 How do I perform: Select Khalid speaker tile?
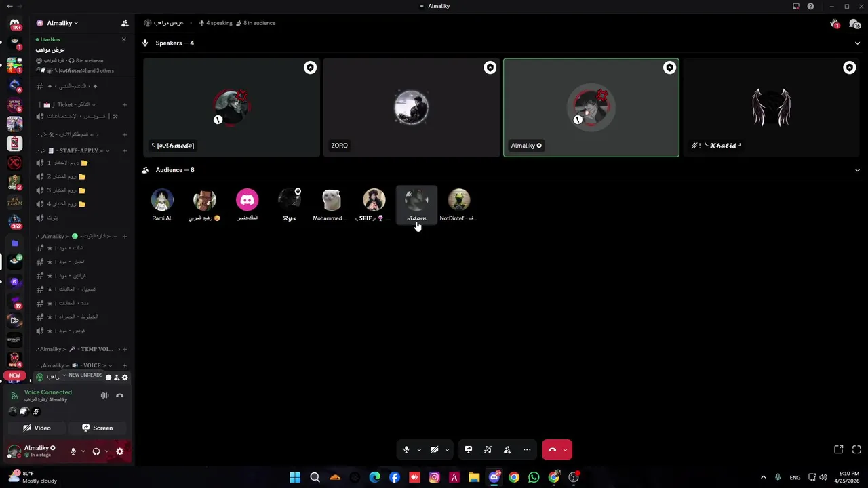(x=771, y=108)
